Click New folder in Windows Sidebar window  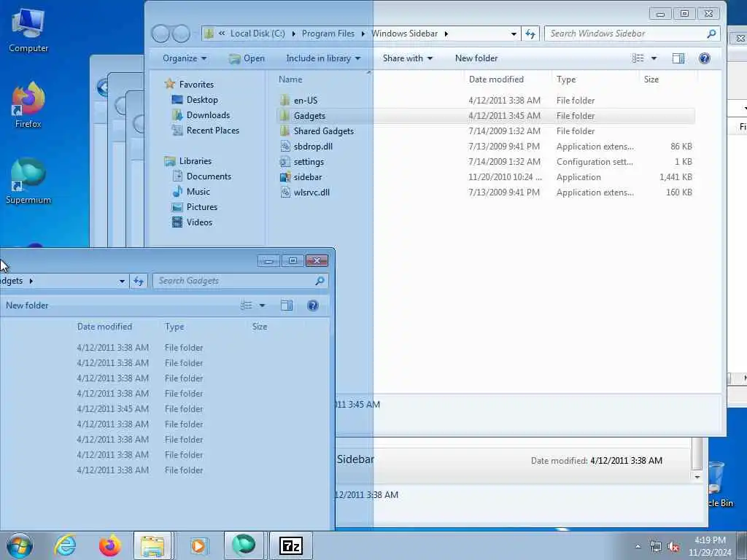click(476, 58)
